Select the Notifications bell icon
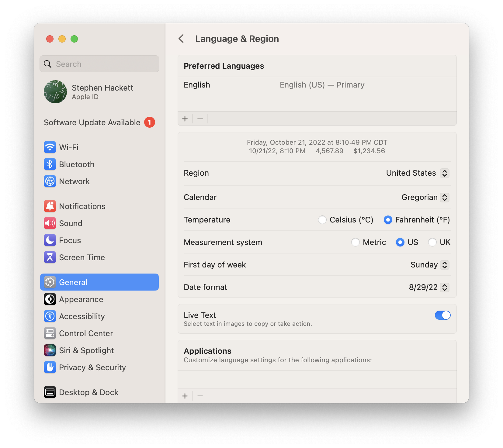 click(50, 206)
